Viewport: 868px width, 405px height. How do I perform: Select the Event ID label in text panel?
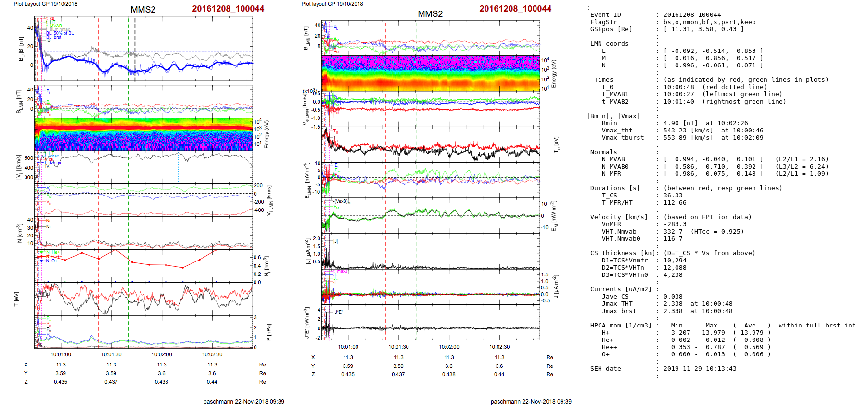pos(605,15)
